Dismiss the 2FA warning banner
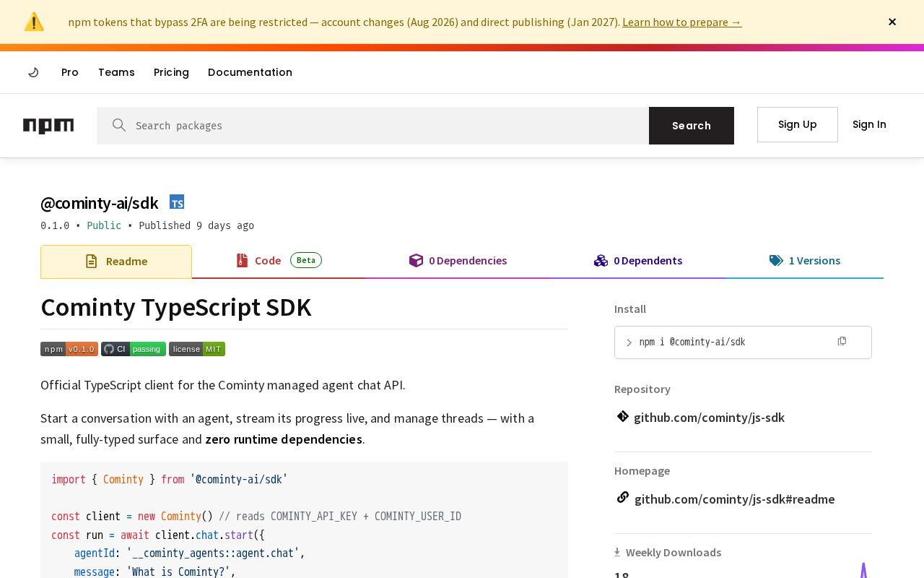Screen dimensions: 924x578 tap(892, 22)
